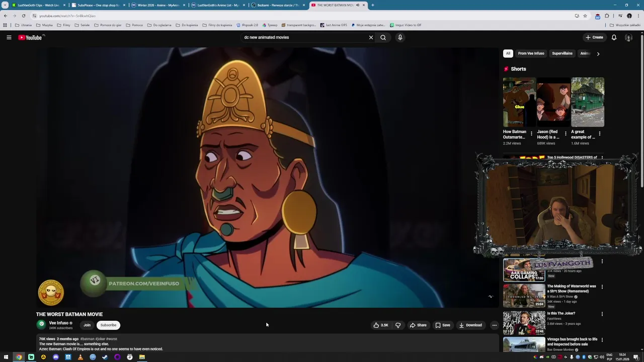
Task: Open Vee Infuso channel avatar
Action: click(x=42, y=325)
